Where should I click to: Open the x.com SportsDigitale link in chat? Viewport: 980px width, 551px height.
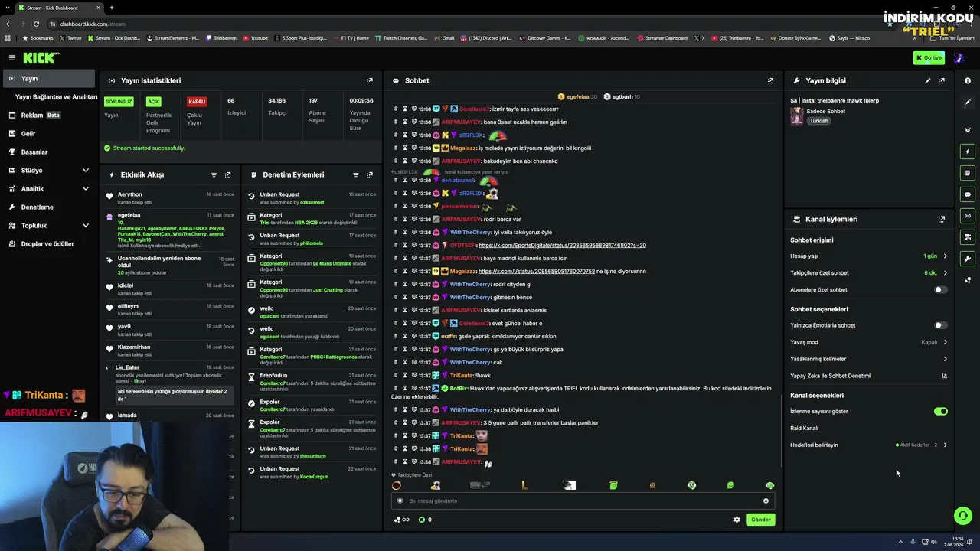[x=562, y=246]
